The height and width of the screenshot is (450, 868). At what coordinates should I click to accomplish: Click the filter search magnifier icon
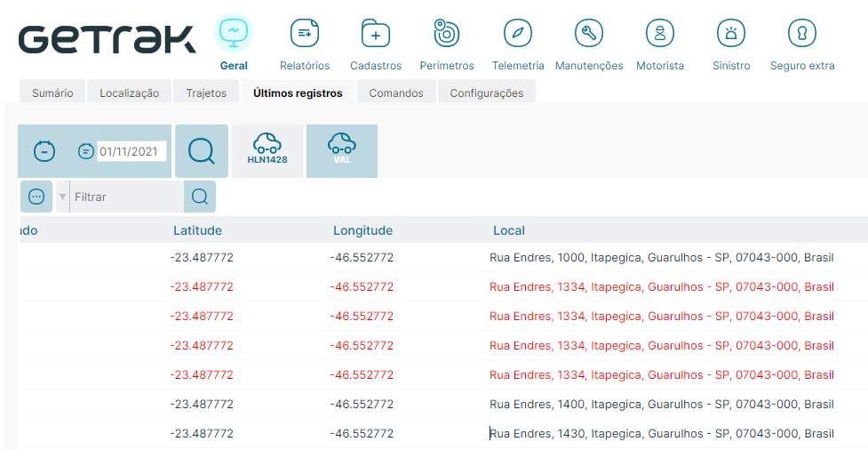[x=200, y=197]
